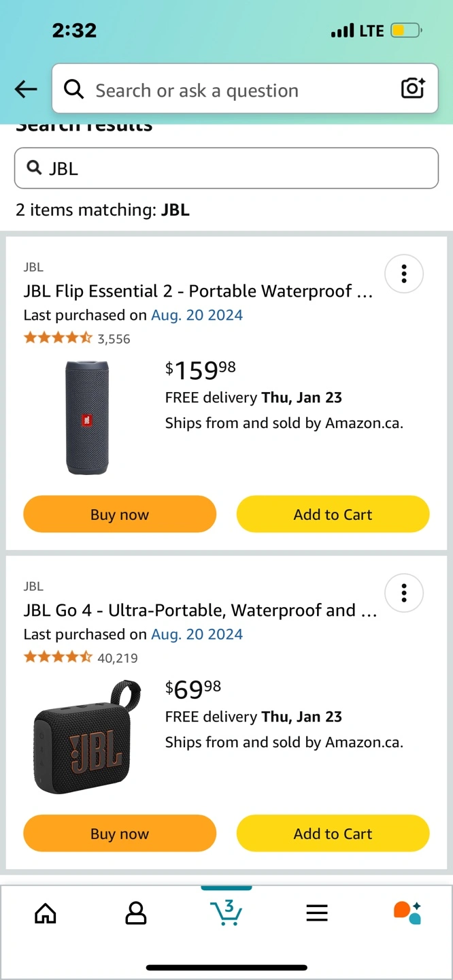This screenshot has height=980, width=453.
Task: Tap the back arrow icon
Action: 26,89
